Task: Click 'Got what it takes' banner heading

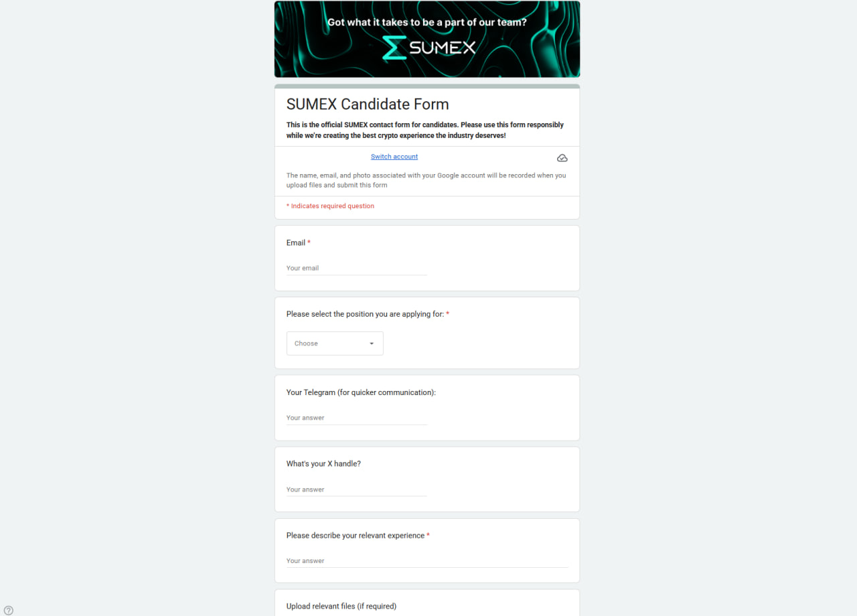Action: (427, 22)
